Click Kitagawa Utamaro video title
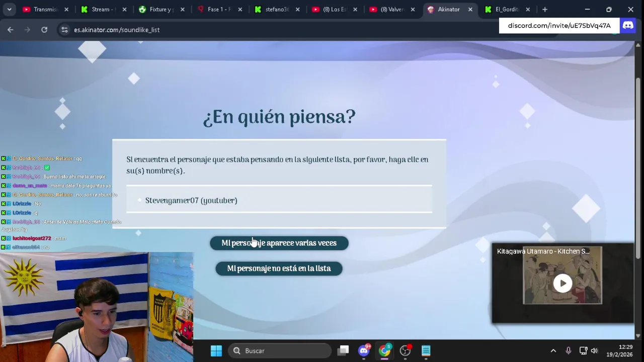 [543, 251]
